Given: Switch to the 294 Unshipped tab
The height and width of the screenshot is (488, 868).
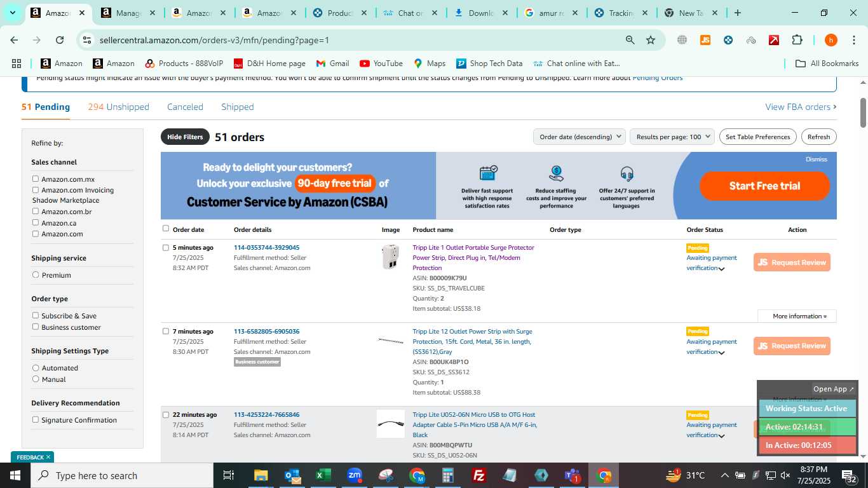Looking at the screenshot, I should click(x=119, y=107).
